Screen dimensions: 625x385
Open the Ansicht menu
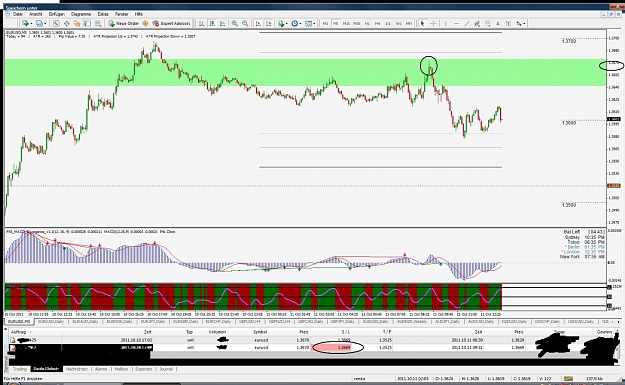pyautogui.click(x=35, y=14)
